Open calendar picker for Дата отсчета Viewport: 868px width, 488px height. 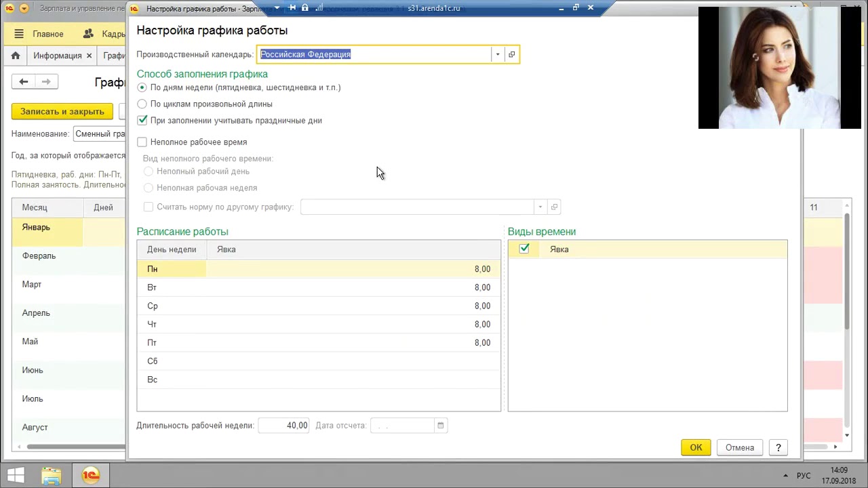point(441,426)
